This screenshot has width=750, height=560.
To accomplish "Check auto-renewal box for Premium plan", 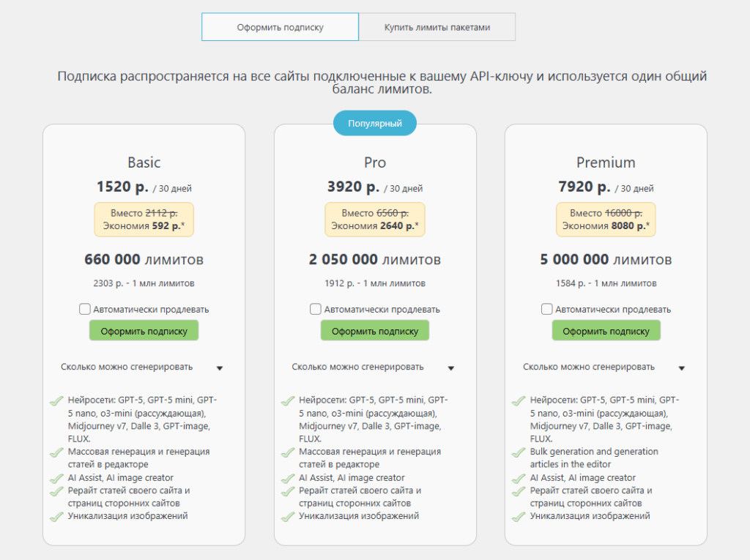I will pyautogui.click(x=547, y=309).
